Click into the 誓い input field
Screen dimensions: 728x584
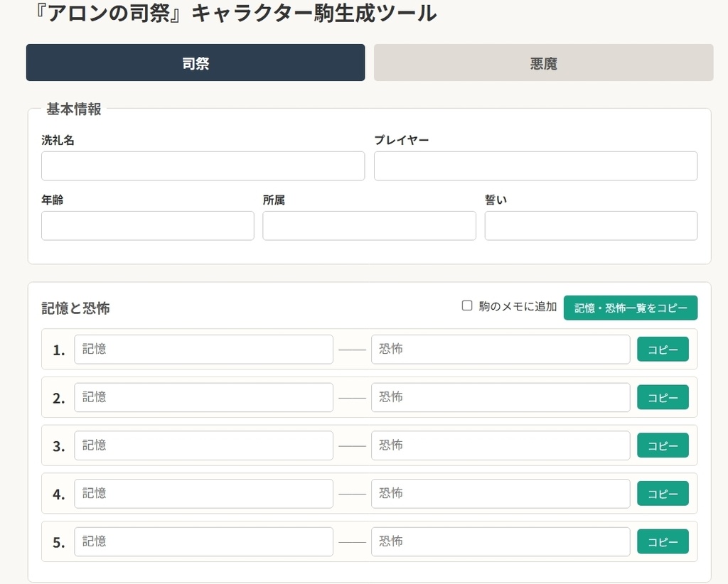coord(591,226)
